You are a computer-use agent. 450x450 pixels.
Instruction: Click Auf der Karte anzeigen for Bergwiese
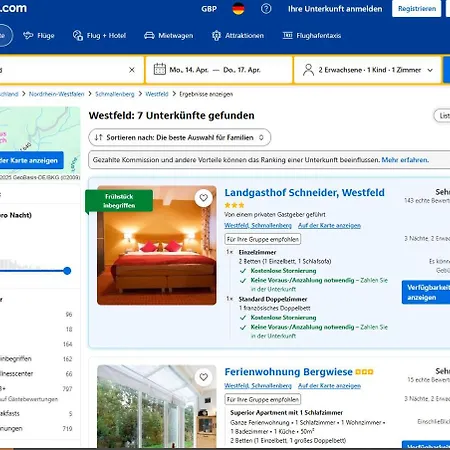point(329,386)
